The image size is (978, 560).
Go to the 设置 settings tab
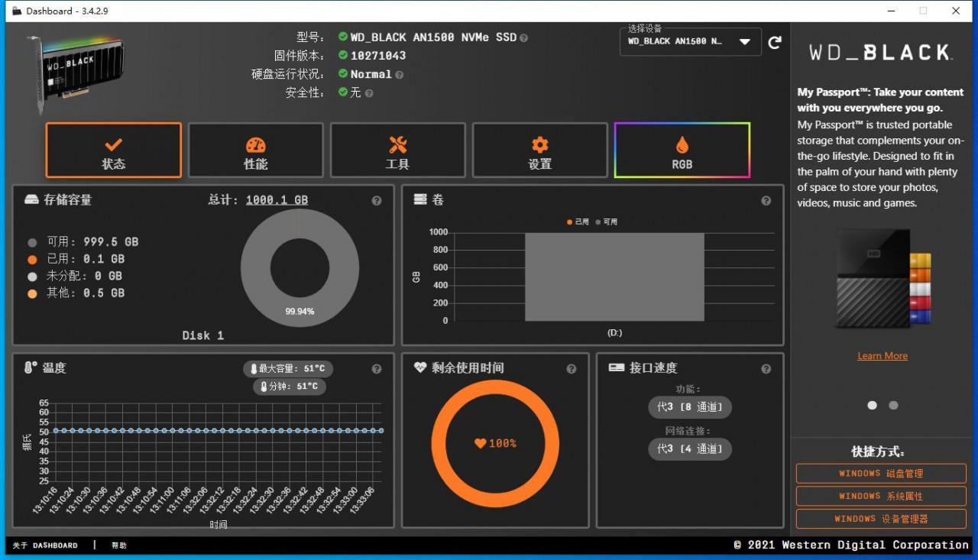539,151
